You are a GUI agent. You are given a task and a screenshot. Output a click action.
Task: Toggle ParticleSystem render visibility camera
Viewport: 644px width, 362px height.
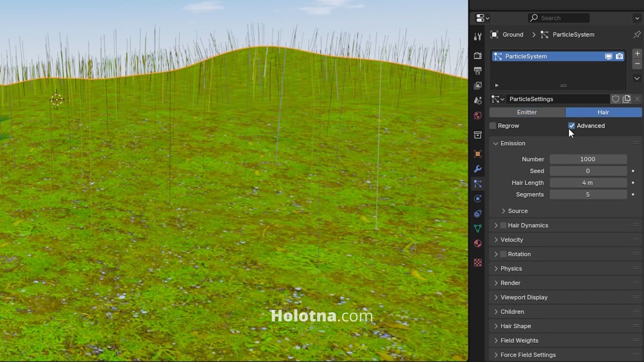[619, 56]
